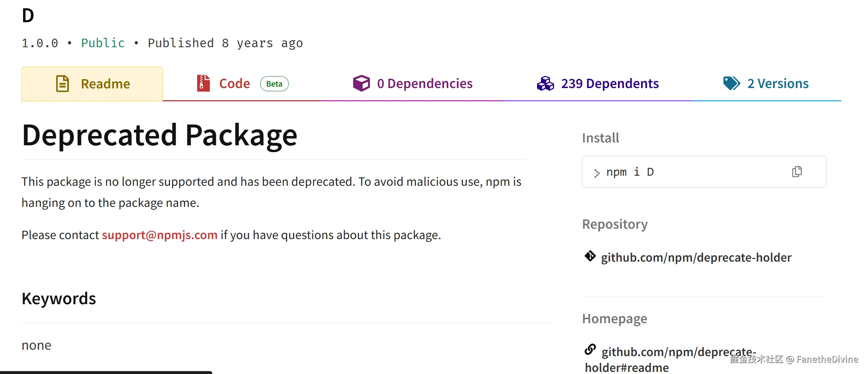View the 239 Dependents tab
Viewport: 868px width, 374px height.
[x=610, y=83]
